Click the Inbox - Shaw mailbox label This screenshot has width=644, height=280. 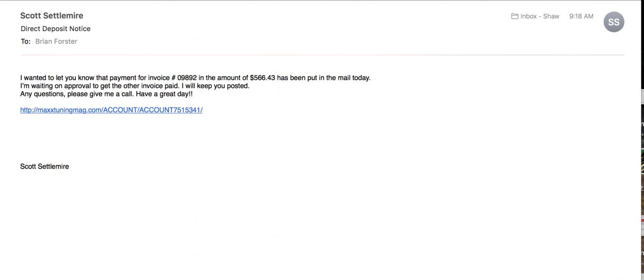[x=539, y=16]
